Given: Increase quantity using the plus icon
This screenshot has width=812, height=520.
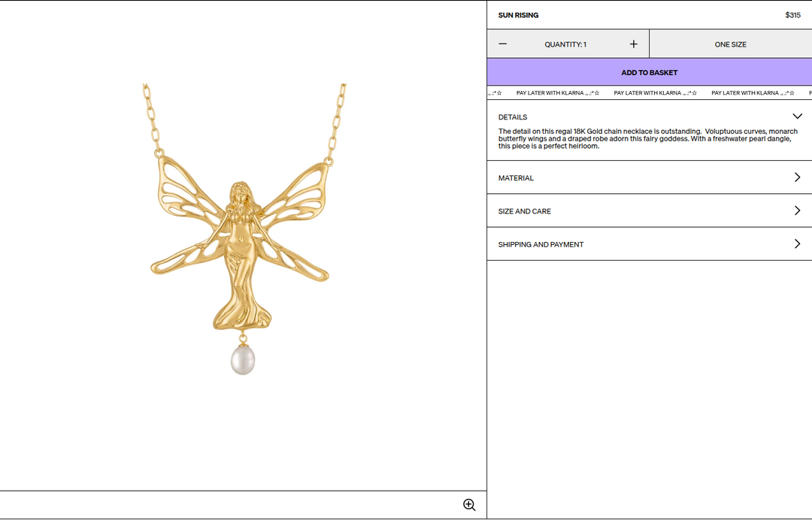Looking at the screenshot, I should (633, 44).
